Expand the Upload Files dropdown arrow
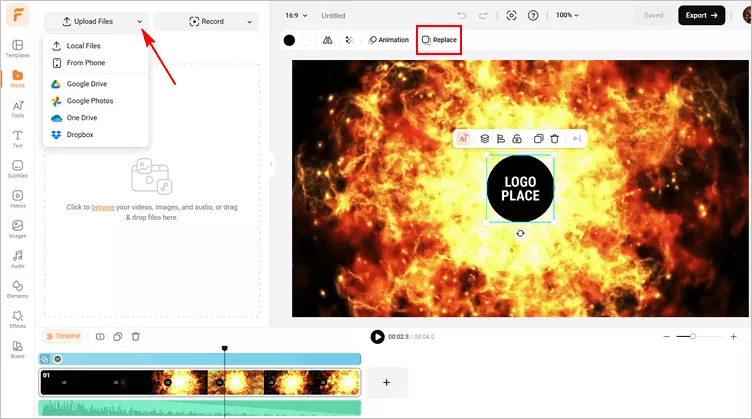The height and width of the screenshot is (419, 752). [x=140, y=22]
